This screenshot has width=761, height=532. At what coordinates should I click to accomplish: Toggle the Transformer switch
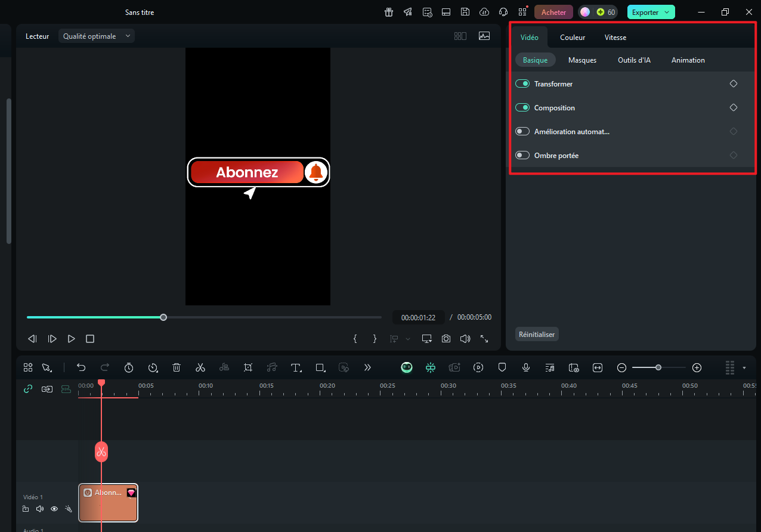point(522,83)
